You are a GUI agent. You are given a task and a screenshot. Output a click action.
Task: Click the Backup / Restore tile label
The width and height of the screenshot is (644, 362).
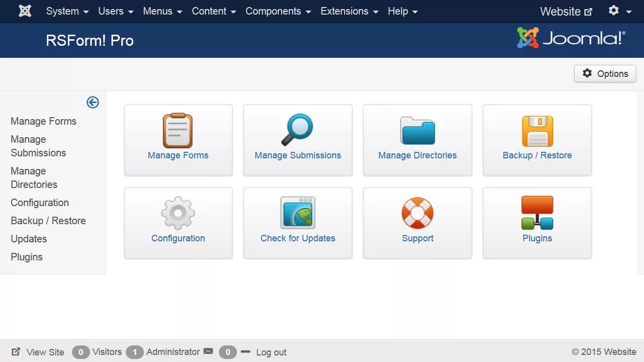(537, 155)
